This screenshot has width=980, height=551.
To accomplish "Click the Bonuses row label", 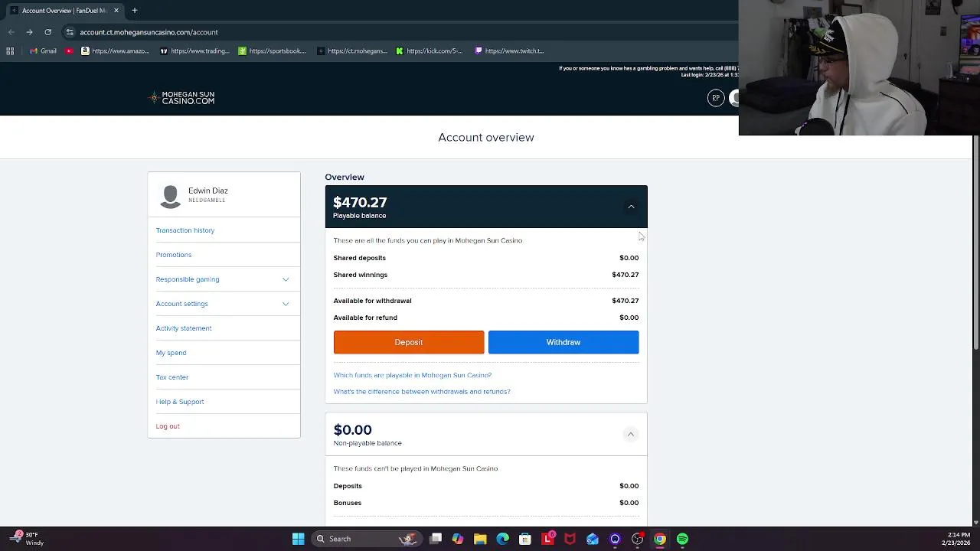I will (x=348, y=503).
